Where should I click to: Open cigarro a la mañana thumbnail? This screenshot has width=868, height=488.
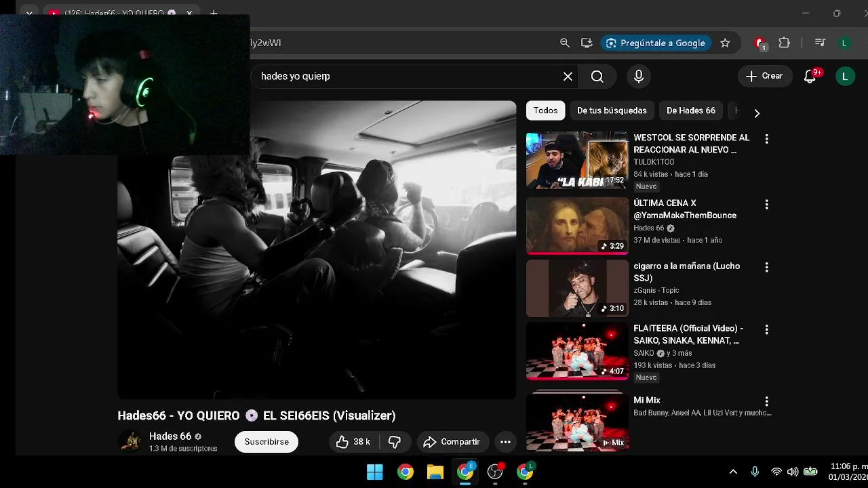pos(577,289)
